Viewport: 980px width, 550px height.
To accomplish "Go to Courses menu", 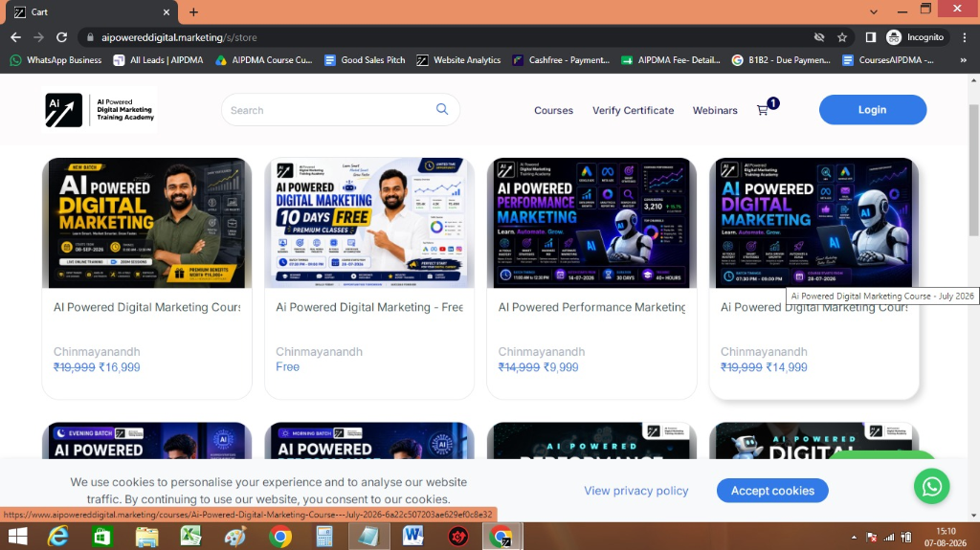I will (x=553, y=110).
